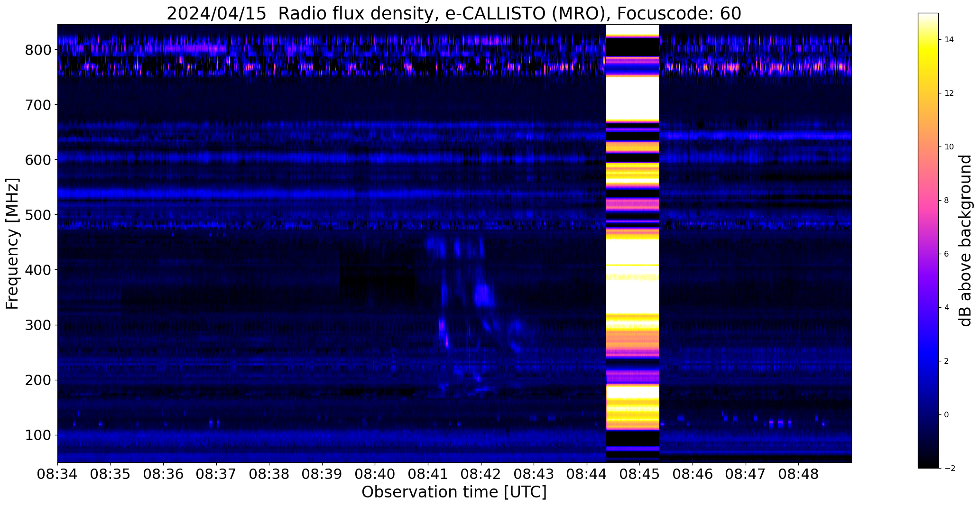Click the 08:41 time tick label
980x506 pixels.
tap(428, 474)
